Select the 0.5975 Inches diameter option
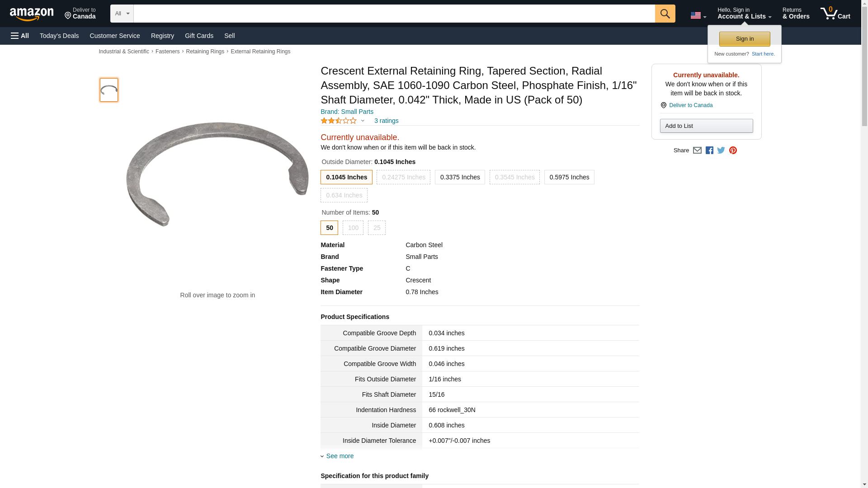The height and width of the screenshot is (488, 868). click(x=569, y=177)
